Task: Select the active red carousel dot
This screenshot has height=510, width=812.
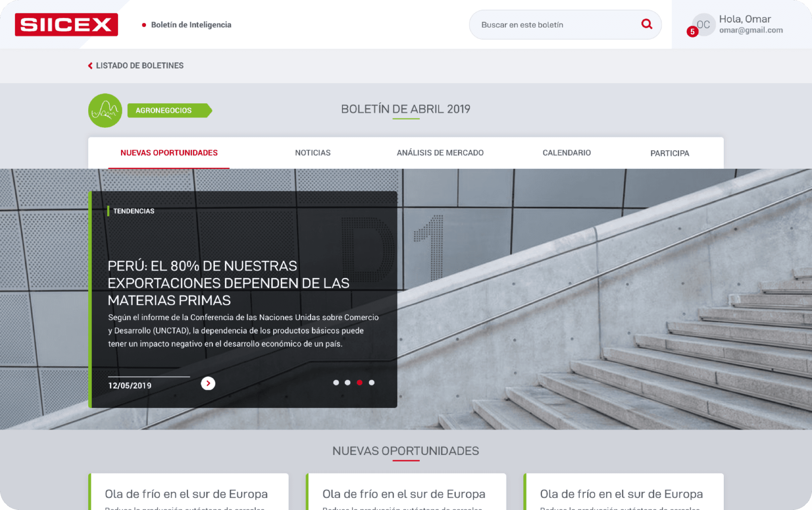Action: click(359, 382)
